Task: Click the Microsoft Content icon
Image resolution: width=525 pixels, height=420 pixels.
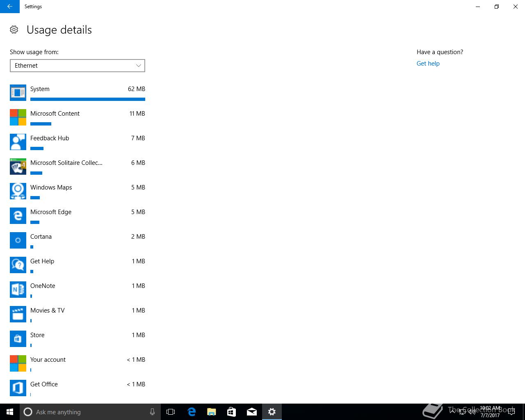Action: pos(18,117)
